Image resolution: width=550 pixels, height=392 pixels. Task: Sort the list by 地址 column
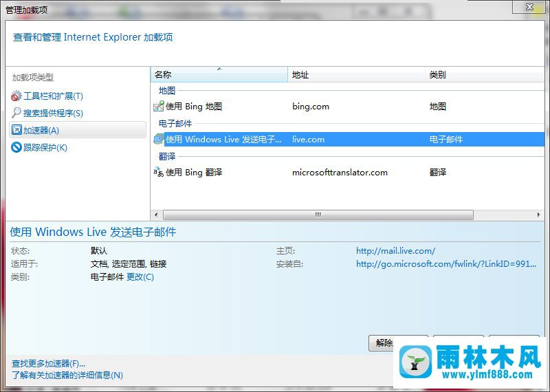click(356, 74)
